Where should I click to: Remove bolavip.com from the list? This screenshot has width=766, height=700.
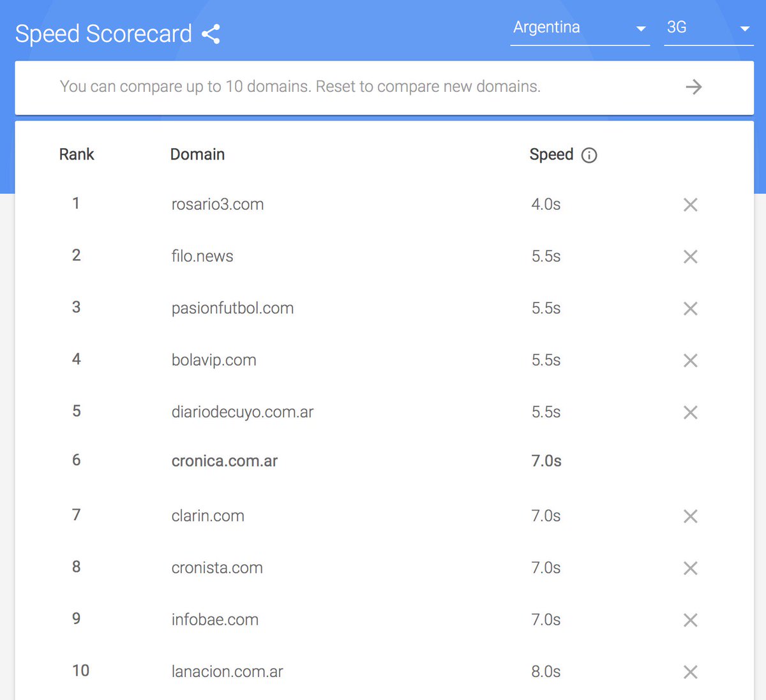click(690, 361)
